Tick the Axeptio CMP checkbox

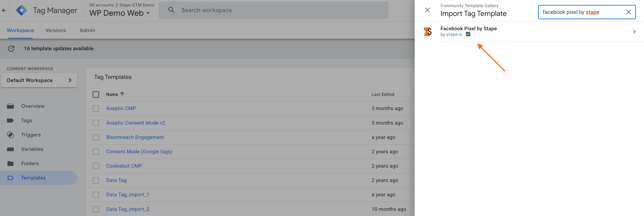pyautogui.click(x=96, y=109)
